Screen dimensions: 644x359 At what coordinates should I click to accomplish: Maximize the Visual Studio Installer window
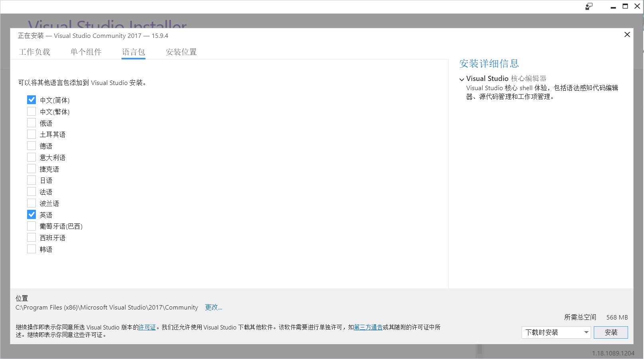625,6
